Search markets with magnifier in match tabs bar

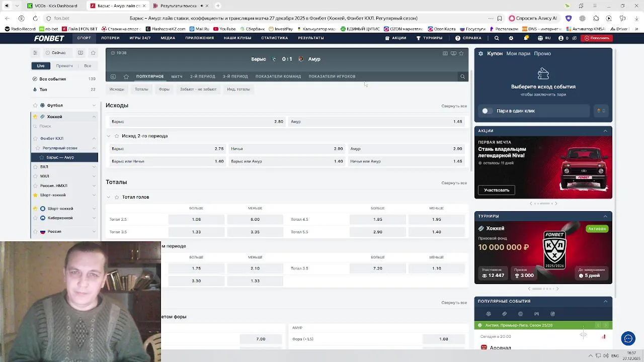point(463,76)
